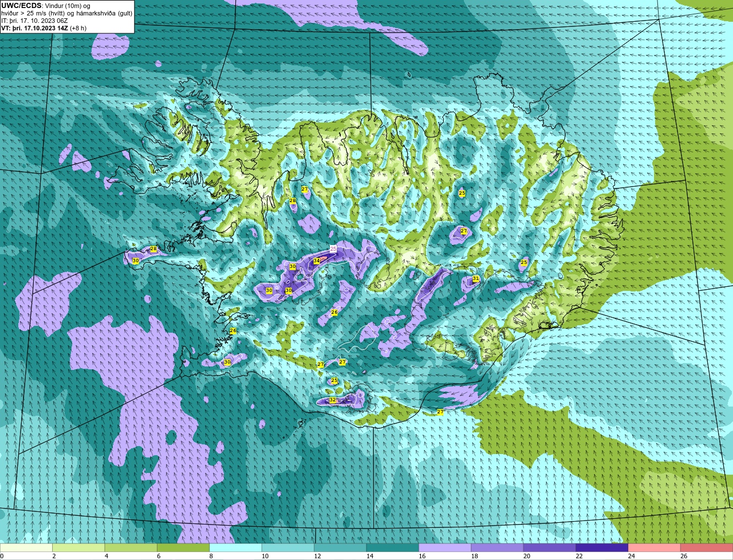Click the 'IT: þri. 17. 10. 2023 06Z' line
Viewport: 733px width, 560px height.
pyautogui.click(x=34, y=21)
